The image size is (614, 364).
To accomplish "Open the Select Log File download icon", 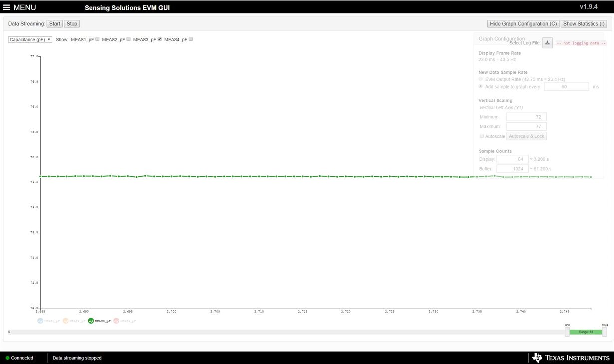I will 547,42.
